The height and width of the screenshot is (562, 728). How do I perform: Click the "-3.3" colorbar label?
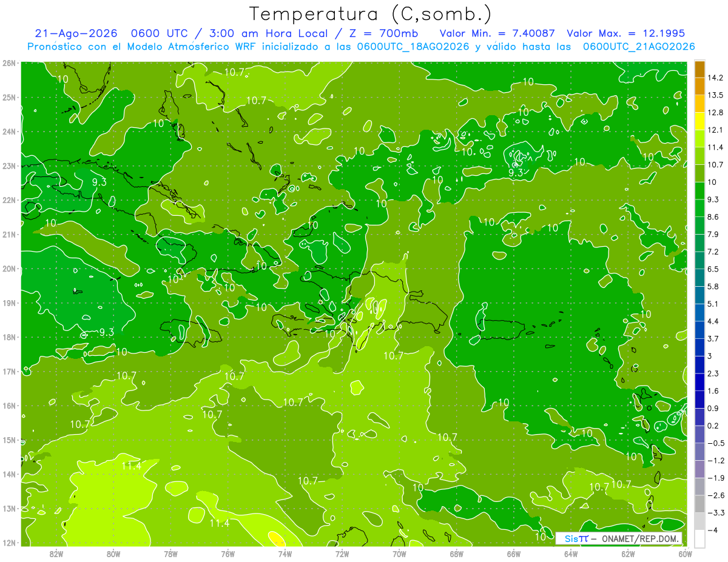pyautogui.click(x=716, y=513)
